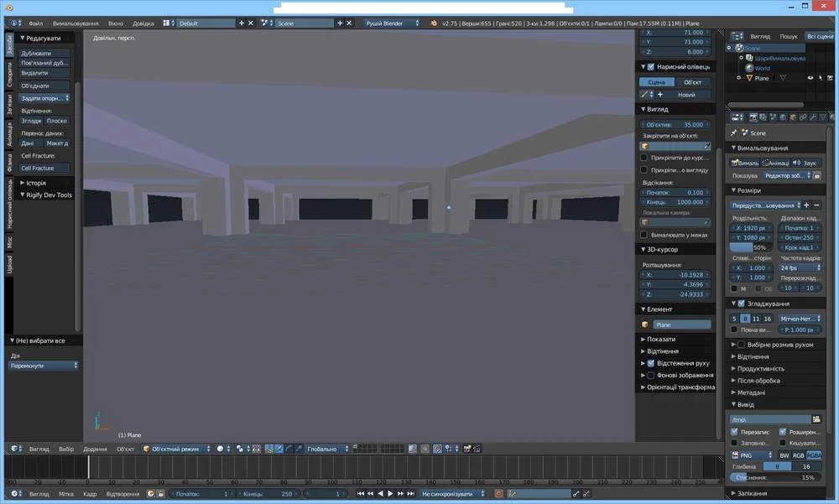Click the OpenGL render animation clapper icon
Image resolution: width=839 pixels, height=504 pixels.
(x=477, y=449)
